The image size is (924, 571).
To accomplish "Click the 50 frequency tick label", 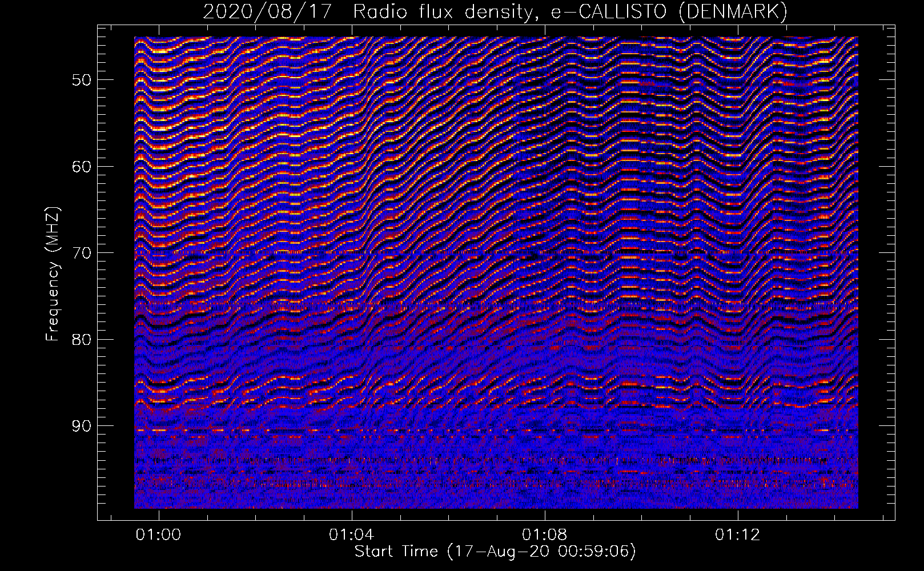I will click(83, 79).
